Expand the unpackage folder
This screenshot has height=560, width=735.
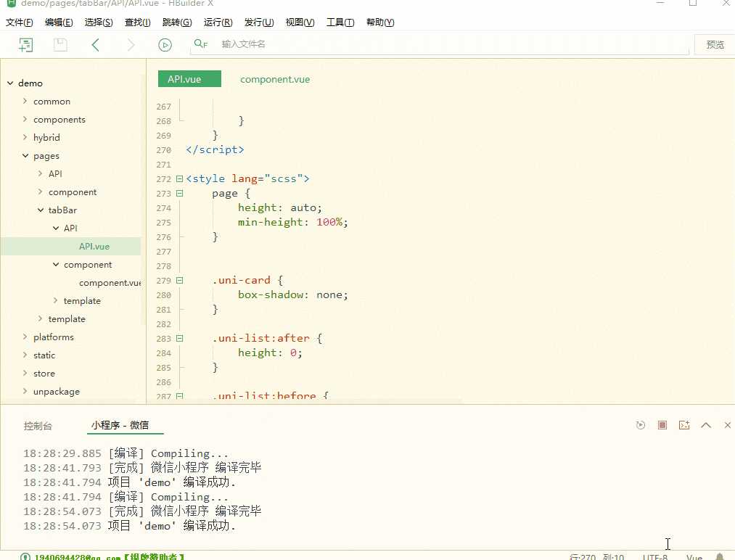tap(25, 391)
